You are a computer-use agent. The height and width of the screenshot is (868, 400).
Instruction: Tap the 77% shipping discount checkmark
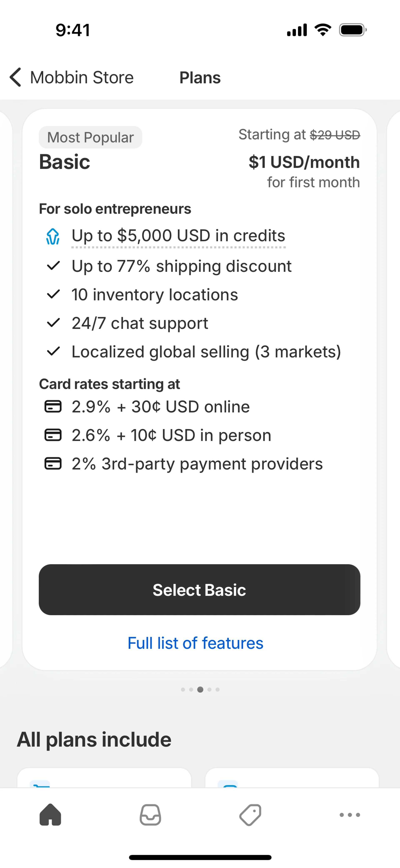pyautogui.click(x=53, y=266)
